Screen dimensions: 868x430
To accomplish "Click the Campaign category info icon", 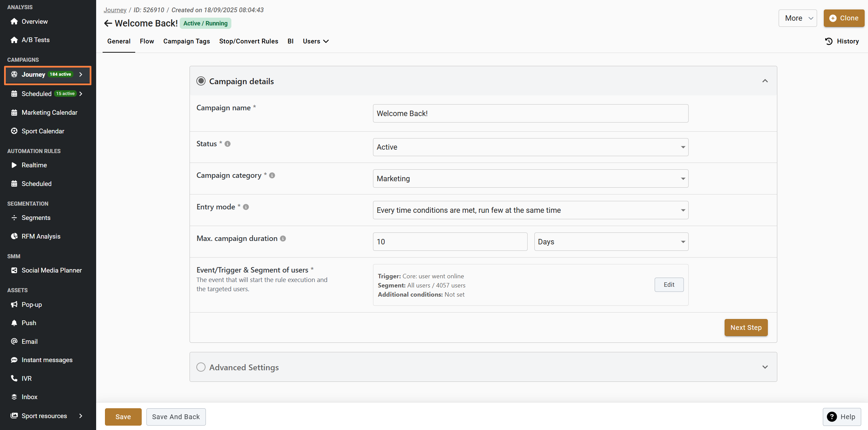I will pyautogui.click(x=272, y=175).
